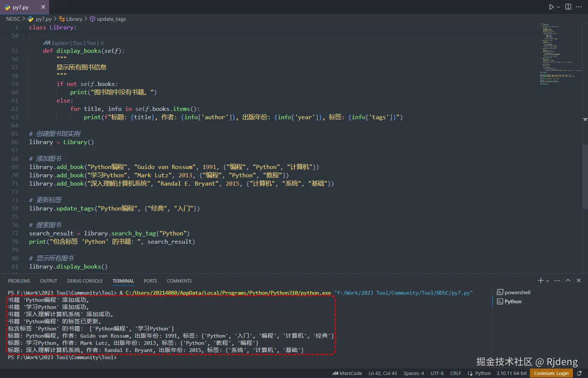Click NDSC folder in breadcrumb
This screenshot has height=378, width=588.
pos(13,19)
